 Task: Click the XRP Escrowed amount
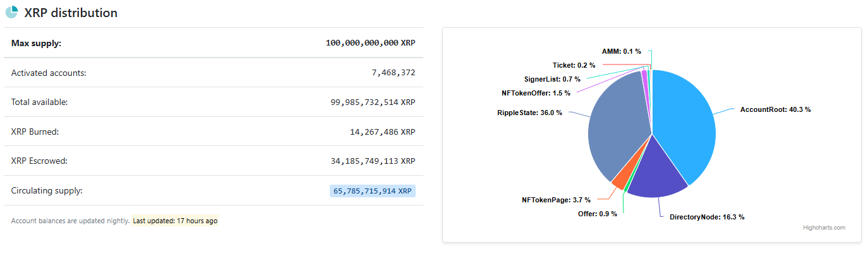pyautogui.click(x=373, y=161)
